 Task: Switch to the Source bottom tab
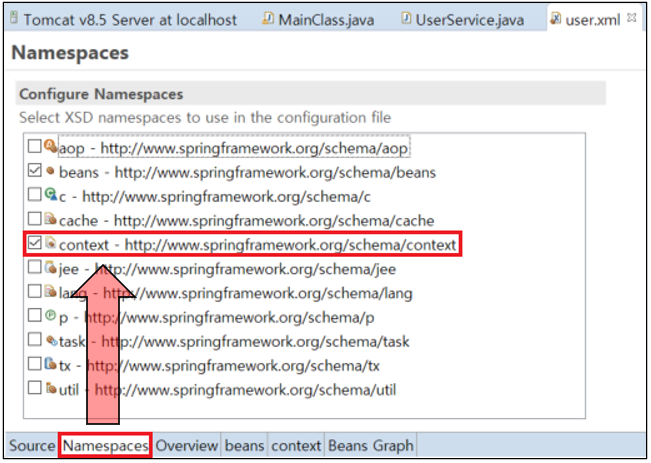point(32,446)
